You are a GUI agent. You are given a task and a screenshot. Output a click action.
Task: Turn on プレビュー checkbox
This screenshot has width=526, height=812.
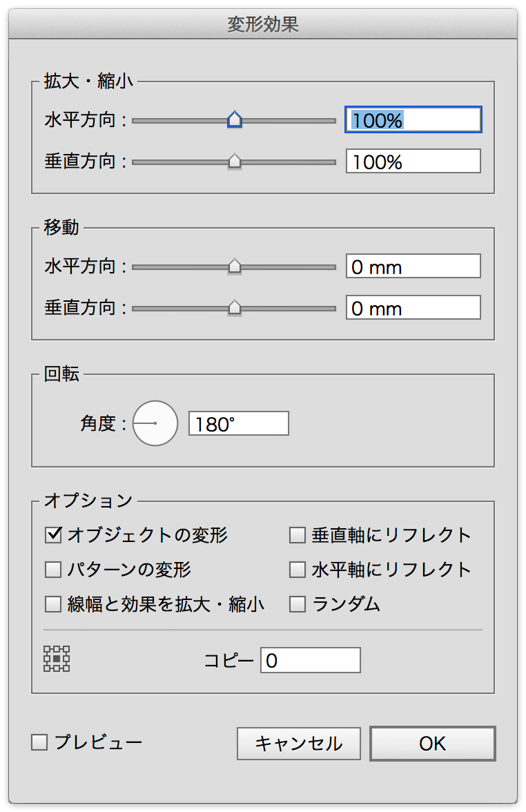(40, 743)
